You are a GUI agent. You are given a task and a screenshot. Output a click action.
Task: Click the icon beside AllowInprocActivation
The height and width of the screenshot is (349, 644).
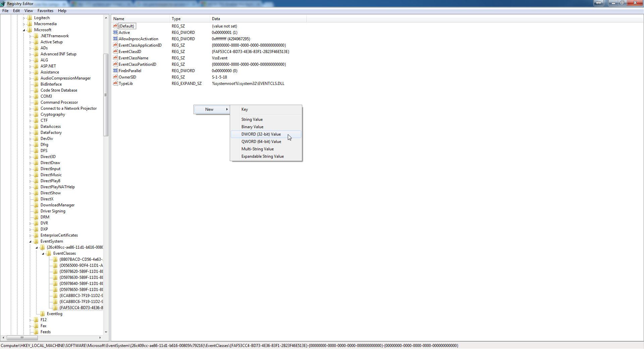pyautogui.click(x=115, y=39)
